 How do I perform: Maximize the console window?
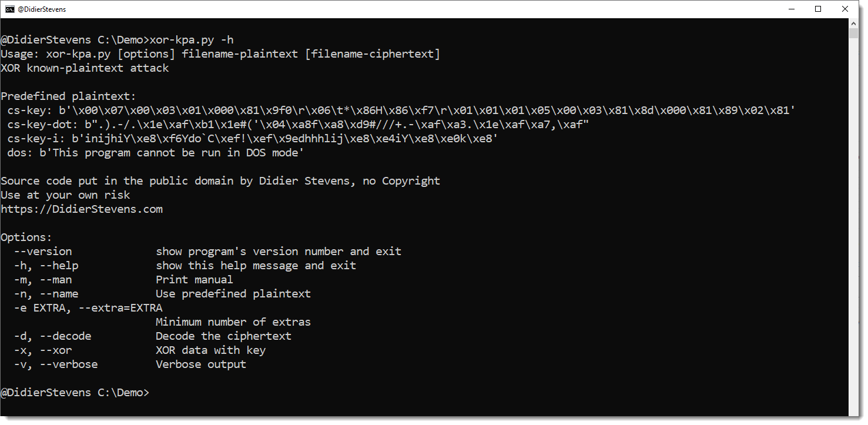pos(818,9)
